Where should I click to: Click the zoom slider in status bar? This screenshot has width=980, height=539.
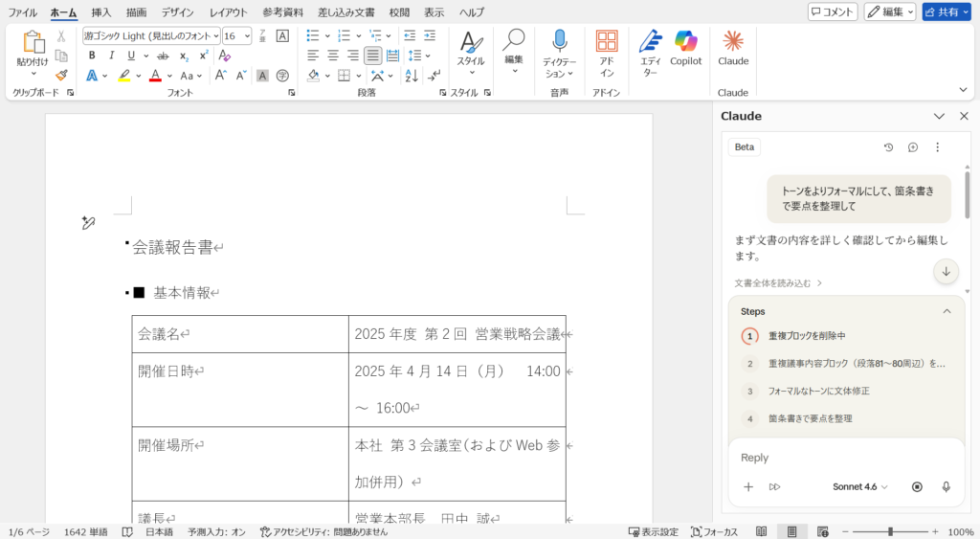pyautogui.click(x=890, y=531)
